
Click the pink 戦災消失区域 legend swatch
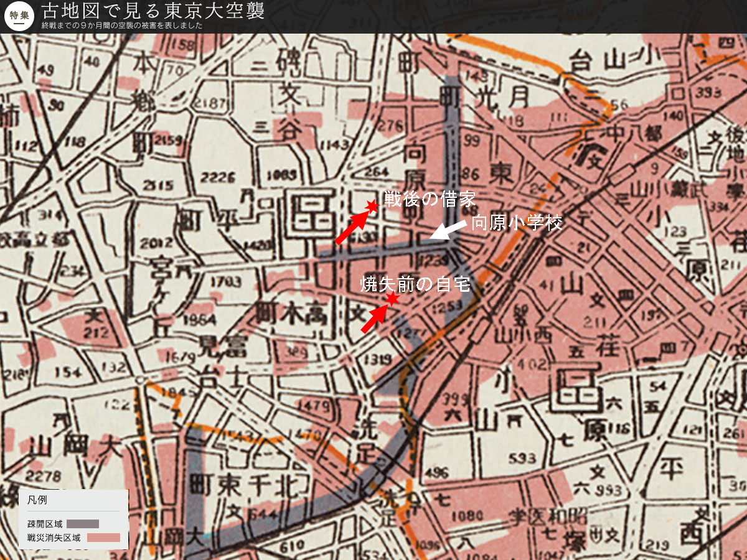(x=103, y=538)
